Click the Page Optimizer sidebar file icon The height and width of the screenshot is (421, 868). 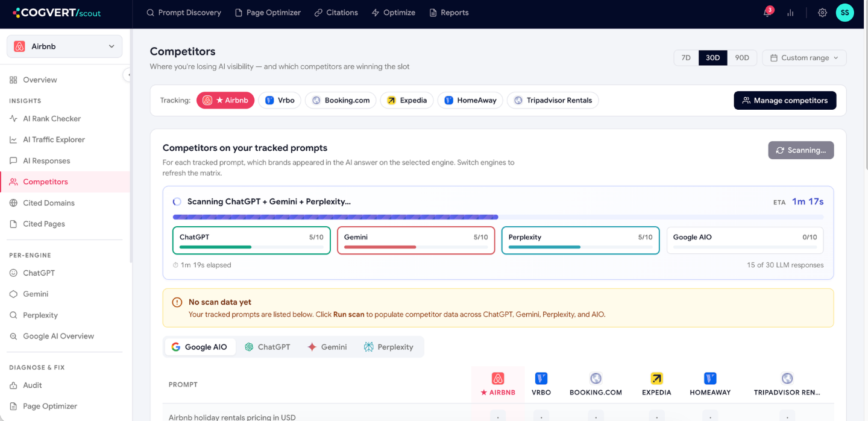coord(13,406)
